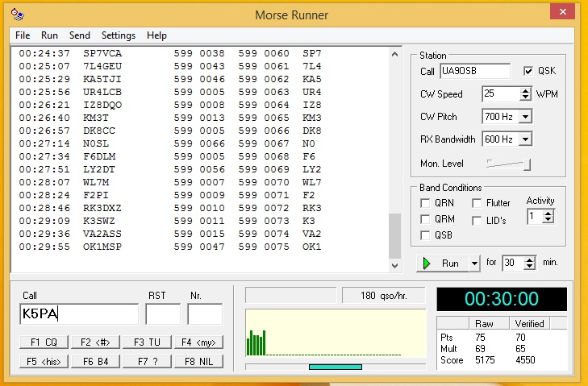Enable the QRM band condition
The height and width of the screenshot is (386, 588).
tap(425, 219)
